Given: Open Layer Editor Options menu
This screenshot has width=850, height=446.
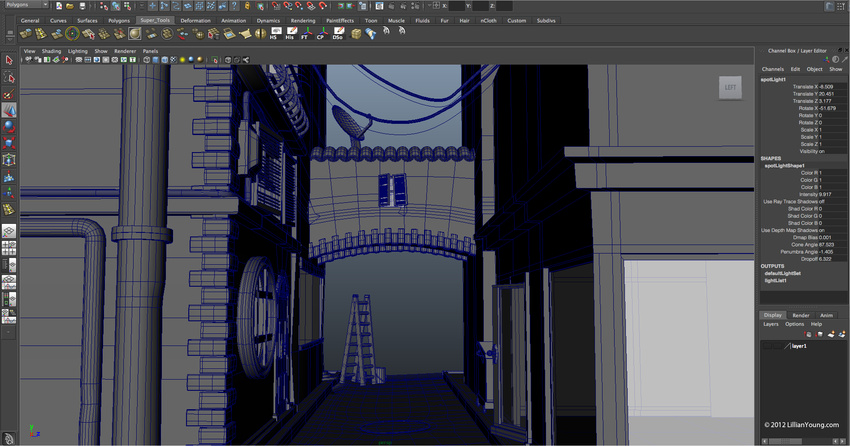Looking at the screenshot, I should coord(794,324).
